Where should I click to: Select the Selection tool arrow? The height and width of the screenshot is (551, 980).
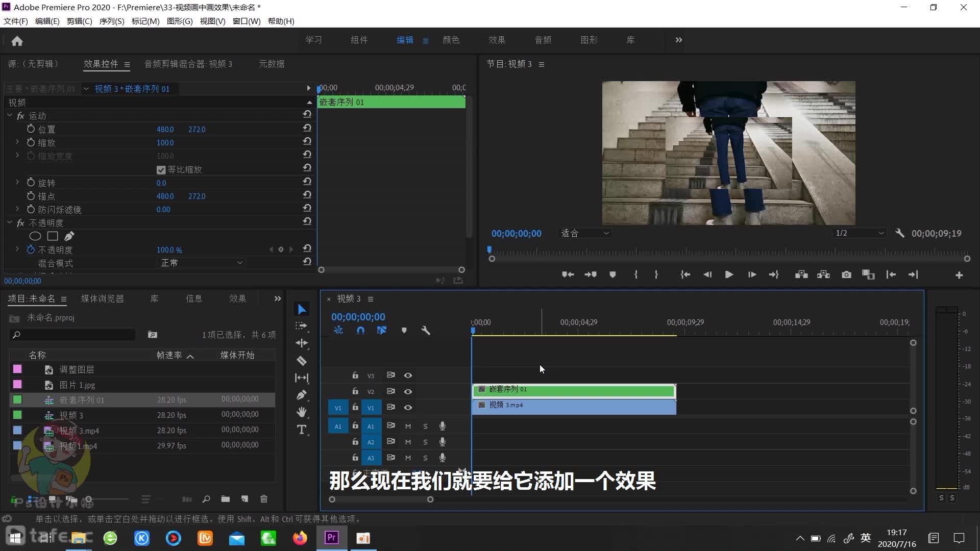click(302, 310)
